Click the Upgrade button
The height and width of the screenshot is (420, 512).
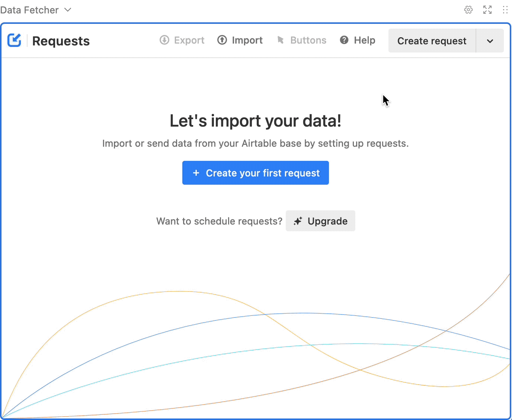pyautogui.click(x=320, y=221)
